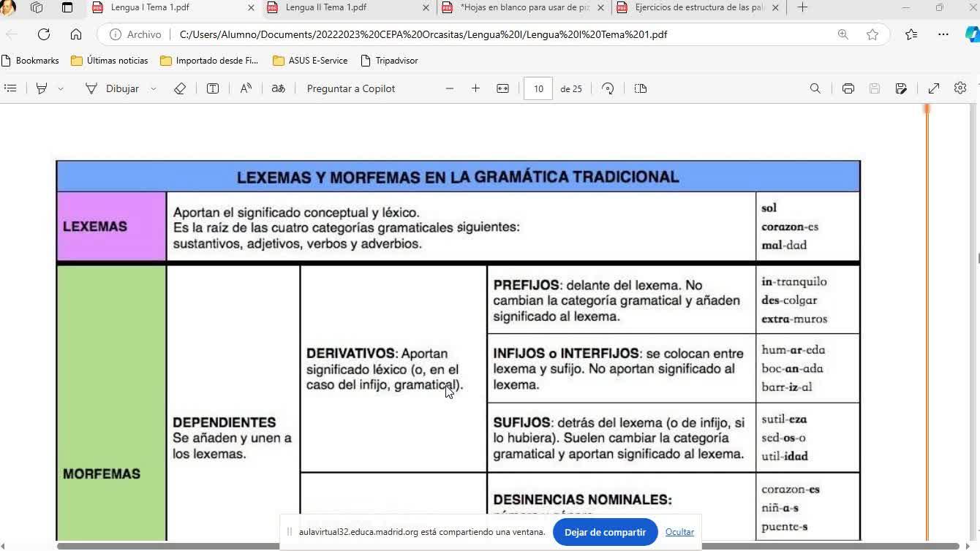980x551 pixels.
Task: Expand Dibujar options dropdown arrow
Action: click(x=153, y=88)
